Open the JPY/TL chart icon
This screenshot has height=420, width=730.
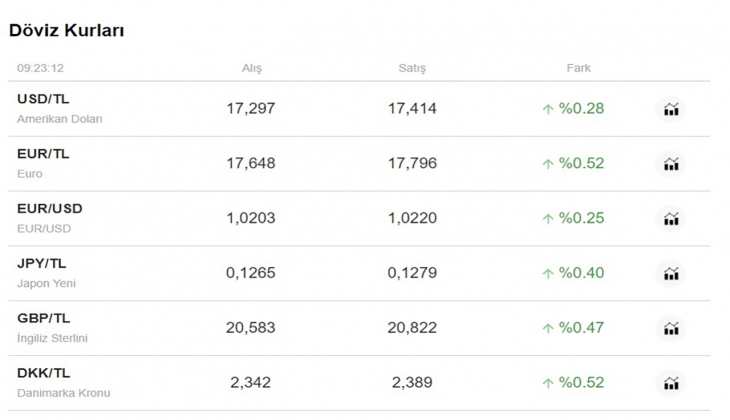click(x=671, y=274)
